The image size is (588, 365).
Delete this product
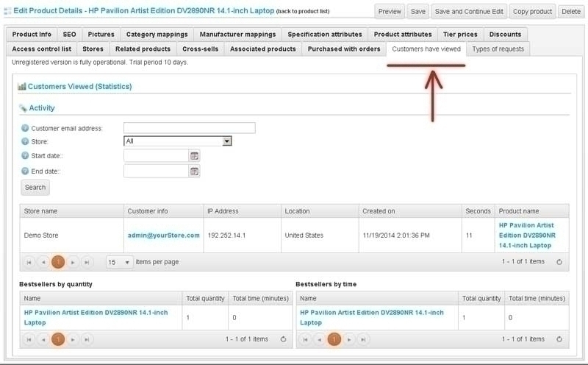tap(571, 12)
